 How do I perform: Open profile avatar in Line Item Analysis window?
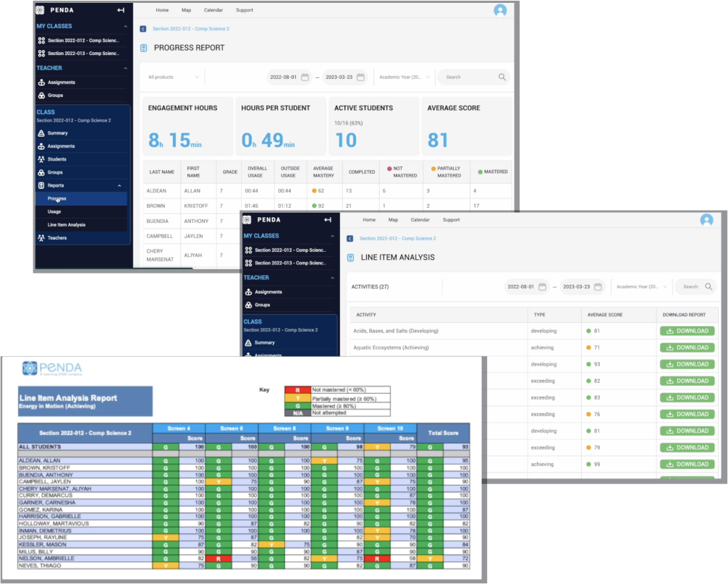706,220
